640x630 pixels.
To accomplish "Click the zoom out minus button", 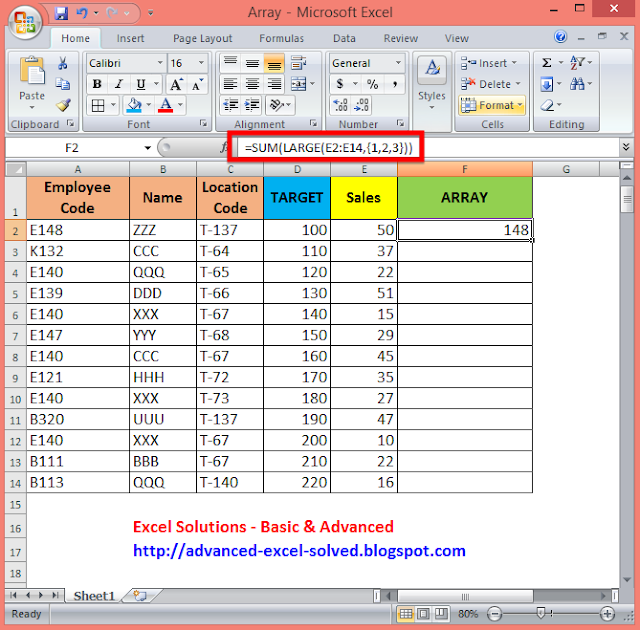I will pos(494,614).
